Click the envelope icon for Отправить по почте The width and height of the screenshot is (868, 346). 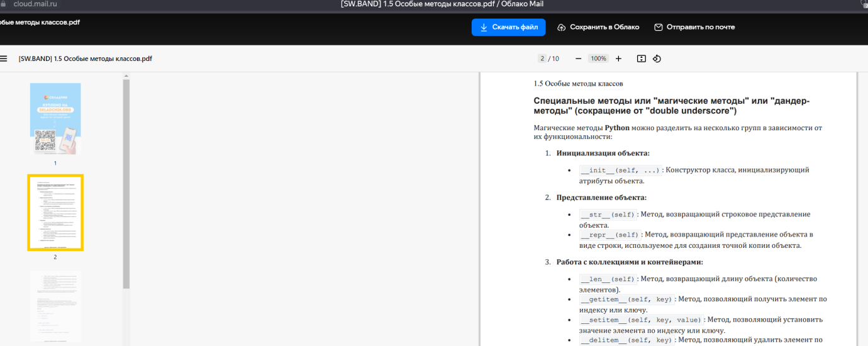[659, 27]
